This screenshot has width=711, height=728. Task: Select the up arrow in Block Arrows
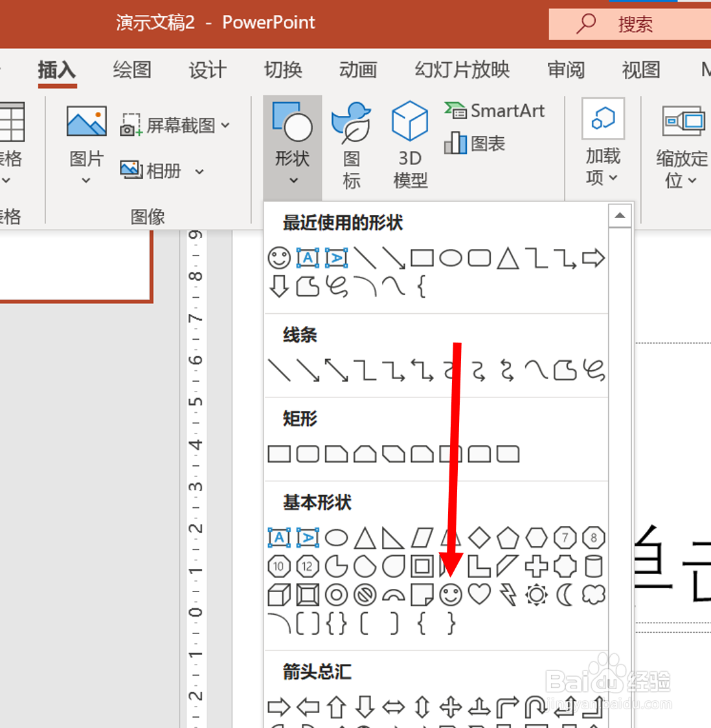337,707
